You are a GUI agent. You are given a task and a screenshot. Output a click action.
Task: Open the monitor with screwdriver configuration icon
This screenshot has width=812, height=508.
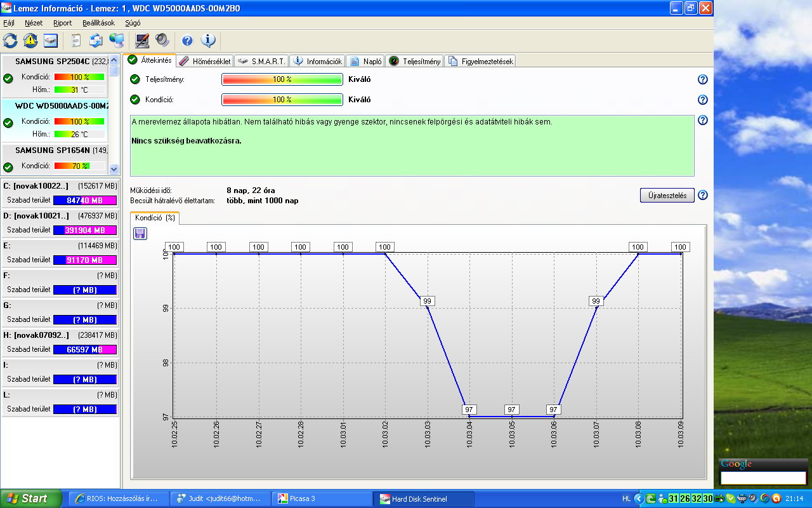[x=142, y=41]
